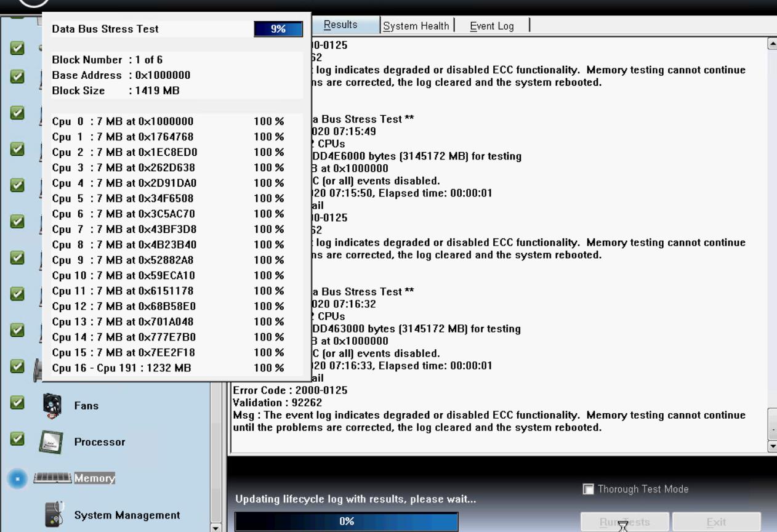Select the Results tab
Image resolution: width=777 pixels, height=532 pixels.
point(342,25)
